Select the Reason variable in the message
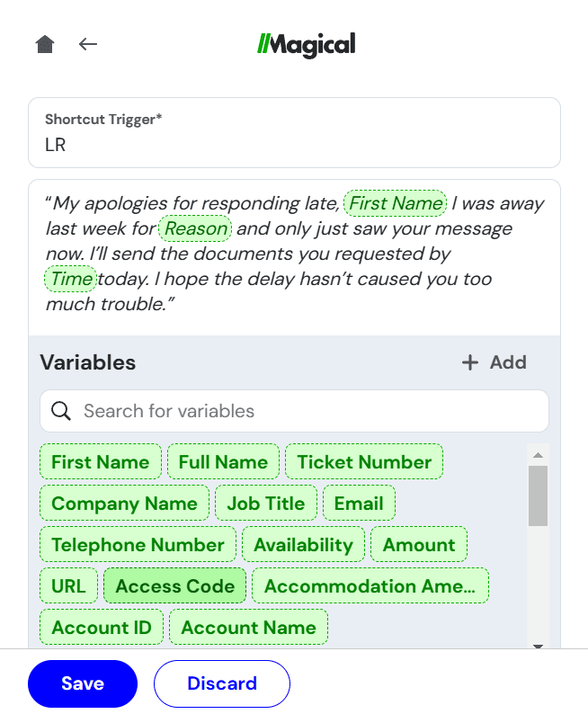The height and width of the screenshot is (714, 588). [196, 228]
